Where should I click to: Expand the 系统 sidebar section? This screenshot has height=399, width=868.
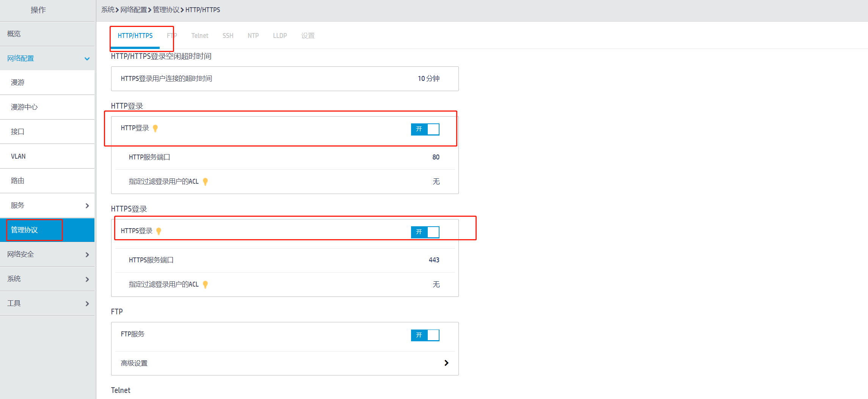tap(87, 279)
